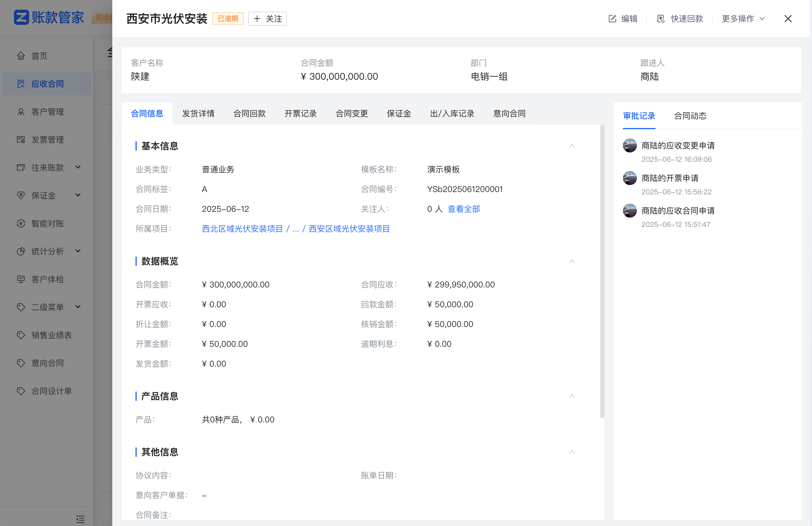
Task: Click the 应收合同 sidebar icon
Action: [21, 83]
